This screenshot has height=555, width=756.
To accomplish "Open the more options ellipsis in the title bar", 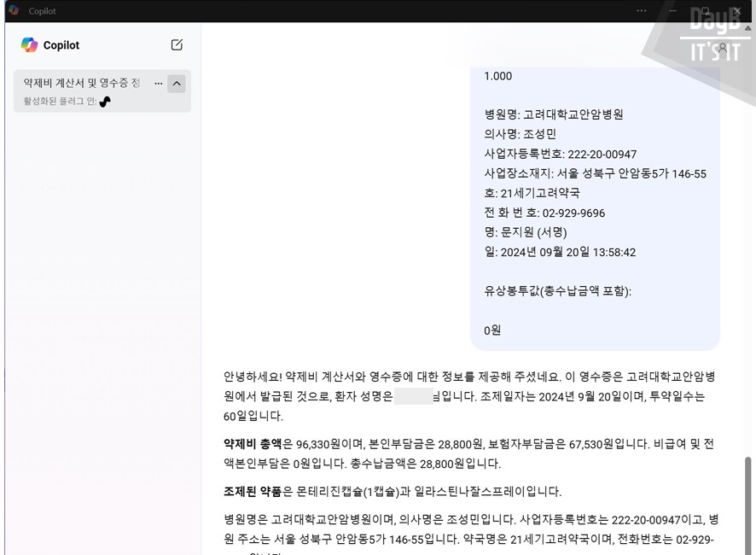I will [x=643, y=10].
